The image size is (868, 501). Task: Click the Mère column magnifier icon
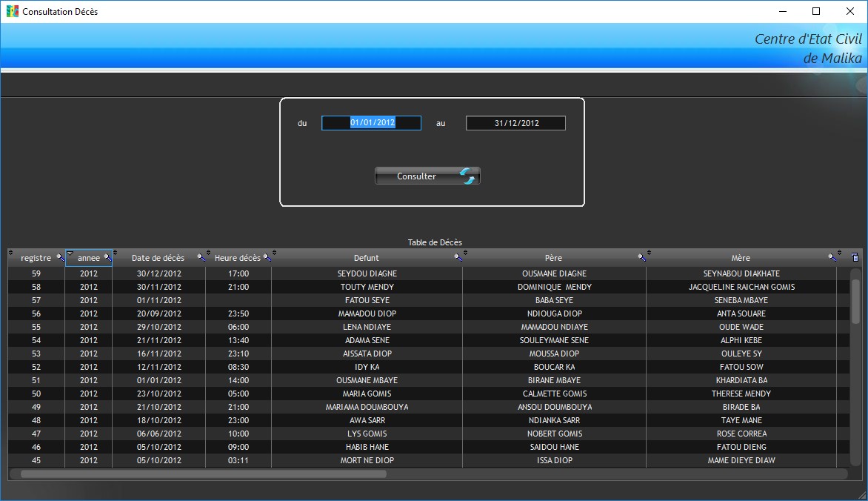pos(832,258)
